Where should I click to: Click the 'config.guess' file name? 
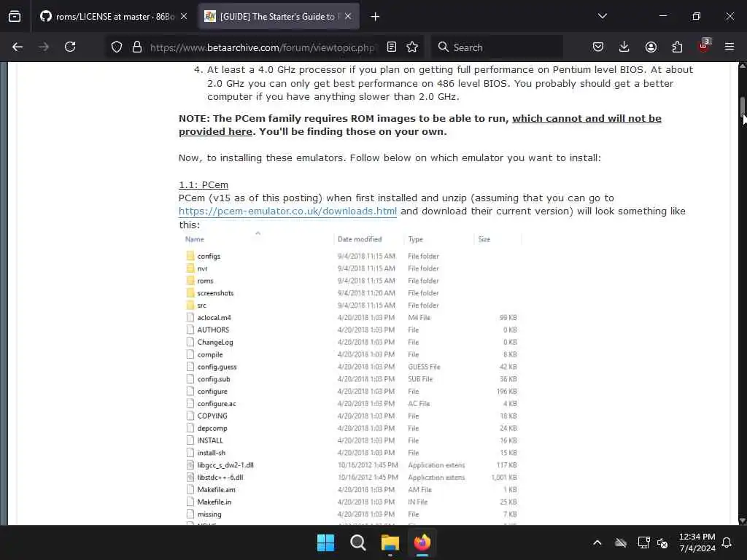(x=217, y=367)
